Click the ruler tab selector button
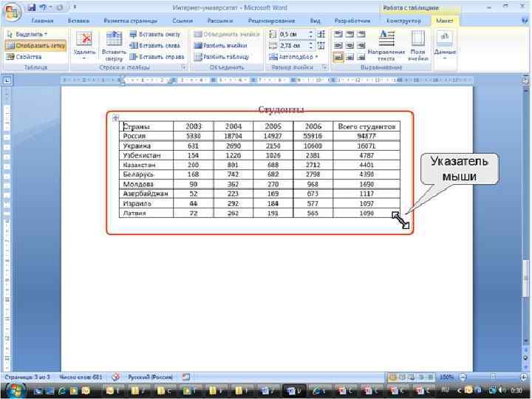The height and width of the screenshot is (399, 532). [x=7, y=81]
